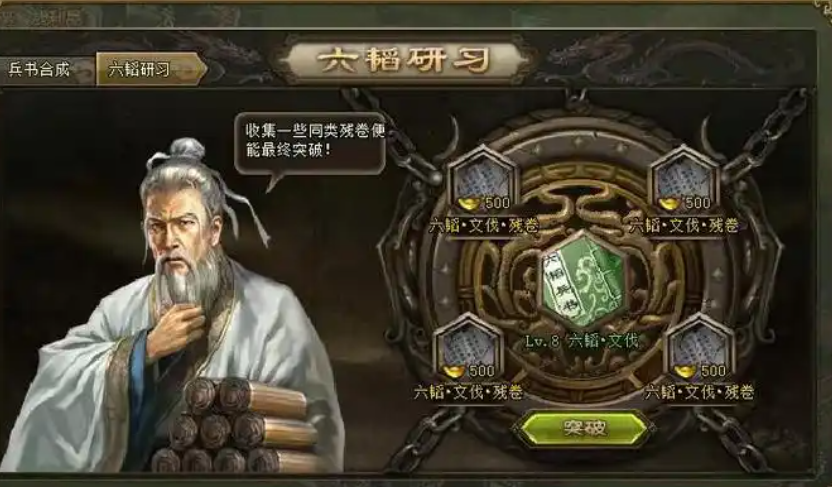Click the top-right 残卷 fragment slot icon

coord(684,179)
